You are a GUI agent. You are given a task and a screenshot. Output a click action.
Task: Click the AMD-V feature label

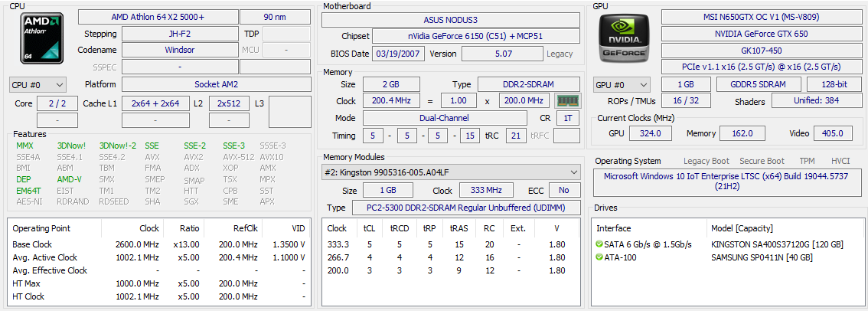click(x=69, y=179)
